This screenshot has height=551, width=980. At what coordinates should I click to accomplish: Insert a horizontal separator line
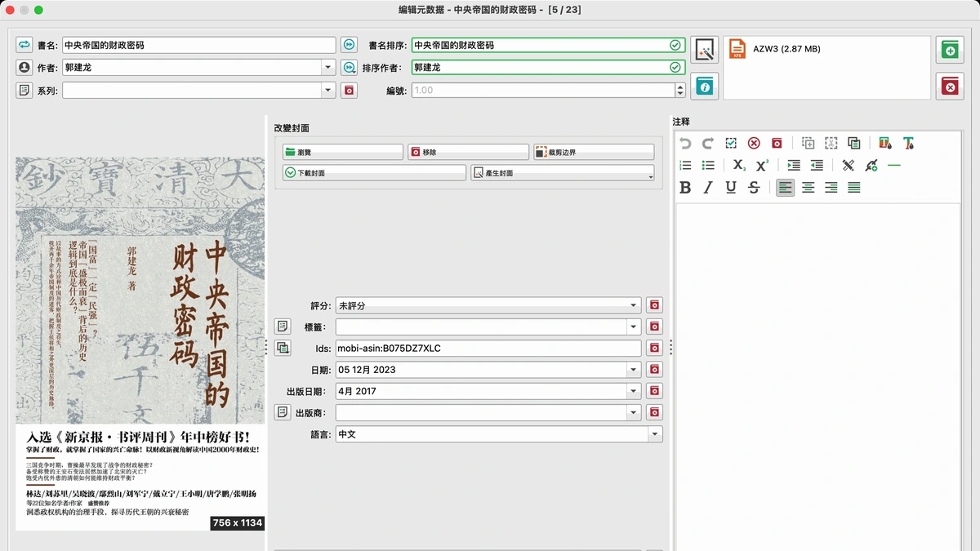point(894,165)
